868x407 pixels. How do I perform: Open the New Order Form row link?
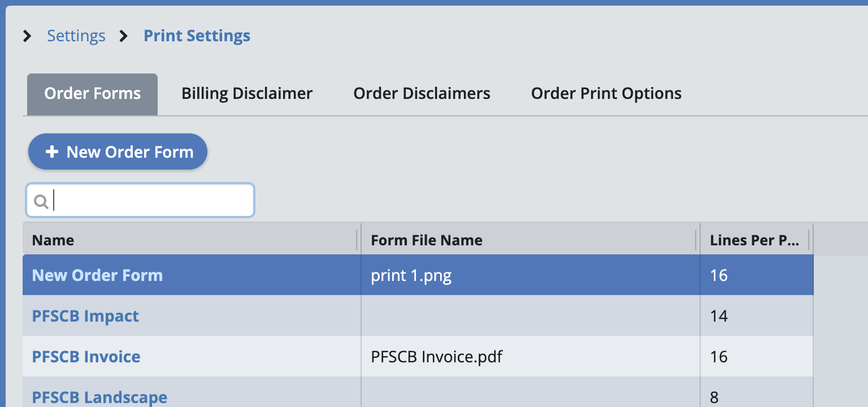97,275
